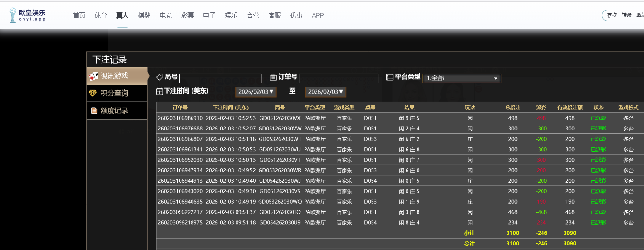
Task: Click the tag icon next to 局号
Action: click(x=159, y=77)
